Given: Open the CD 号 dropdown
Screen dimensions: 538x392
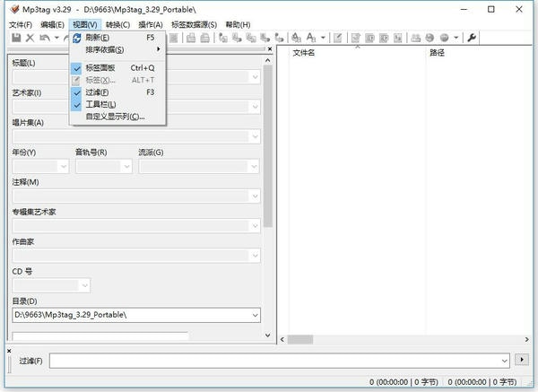Looking at the screenshot, I should coord(85,285).
